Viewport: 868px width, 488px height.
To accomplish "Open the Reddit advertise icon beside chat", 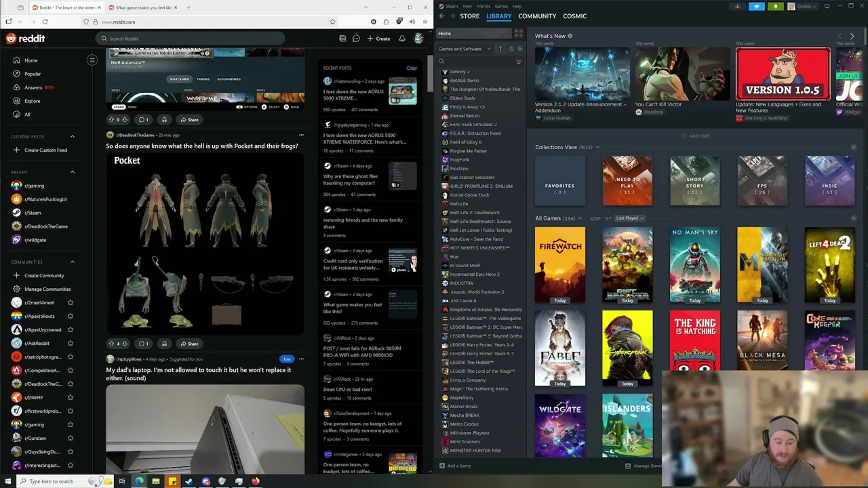I will [x=342, y=39].
